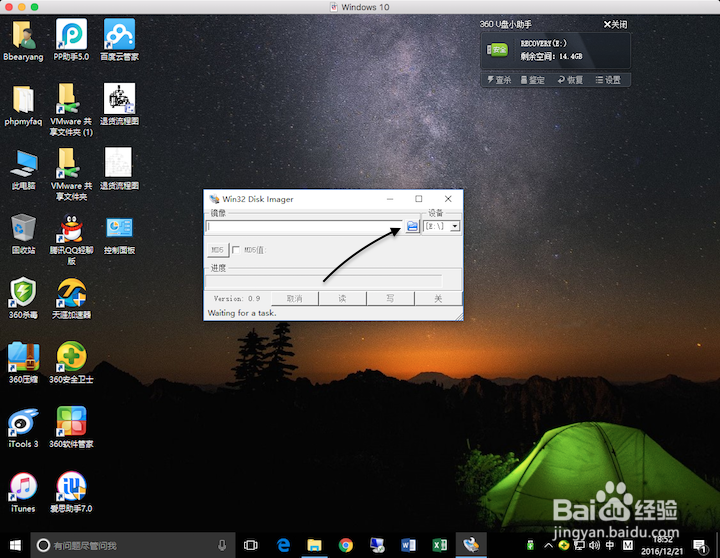Show hidden system tray icons

click(x=548, y=546)
